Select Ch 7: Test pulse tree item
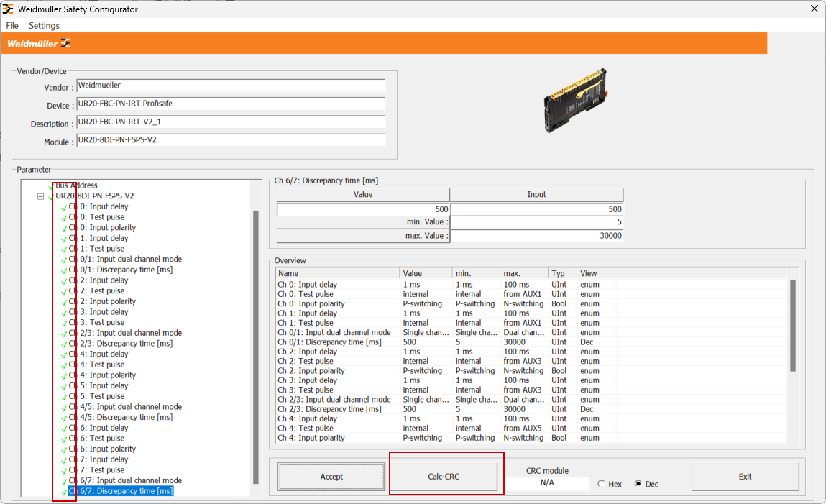Screen dimensions: 826x504 96,469
